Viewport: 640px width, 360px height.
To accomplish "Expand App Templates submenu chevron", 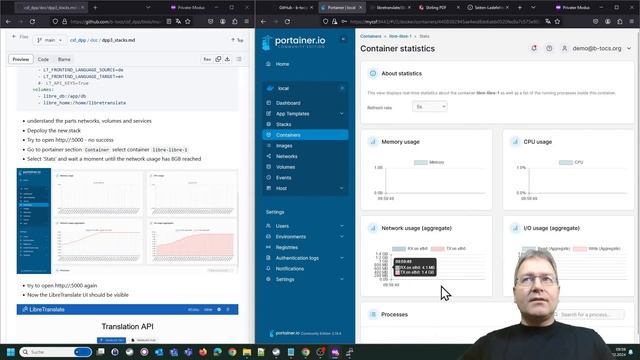I will [342, 113].
